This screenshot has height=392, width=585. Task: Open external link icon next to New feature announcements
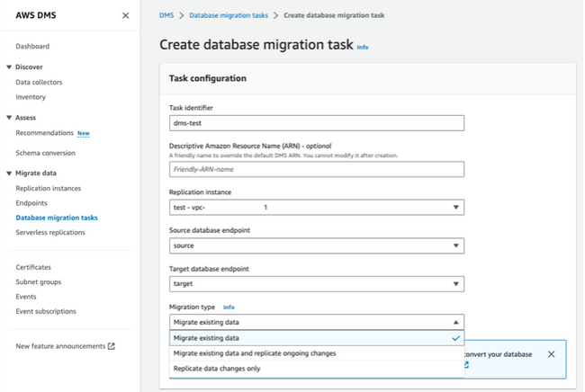click(x=112, y=346)
